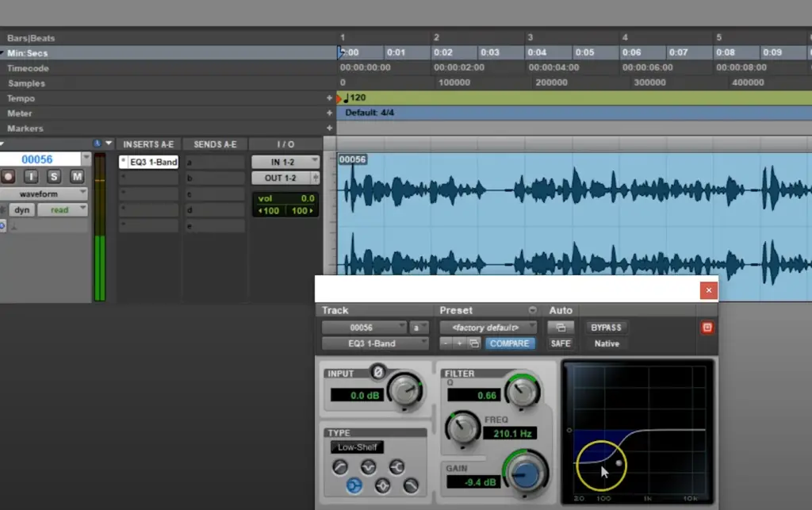
Task: Select the High-Shelf filter type icon
Action: [396, 467]
